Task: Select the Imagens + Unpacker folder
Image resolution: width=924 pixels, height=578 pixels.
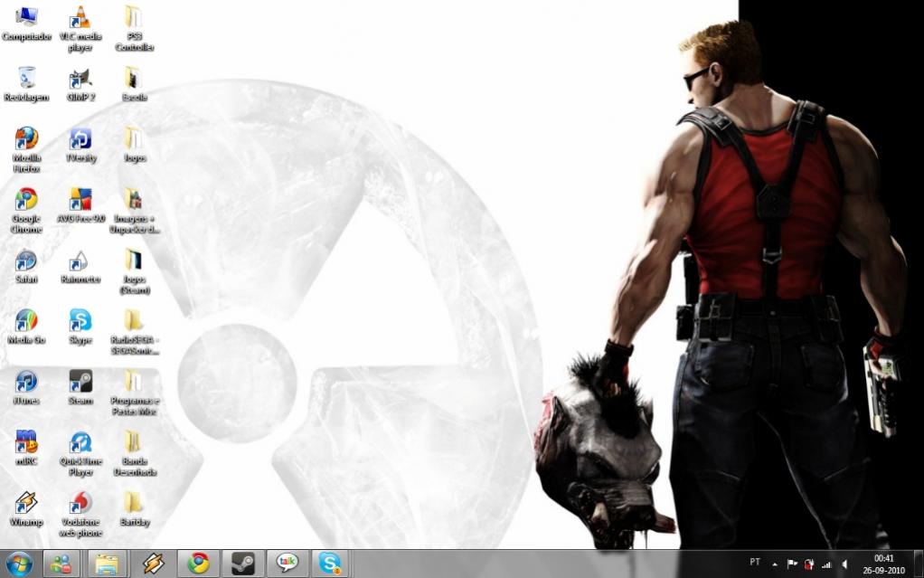Action: tap(135, 211)
